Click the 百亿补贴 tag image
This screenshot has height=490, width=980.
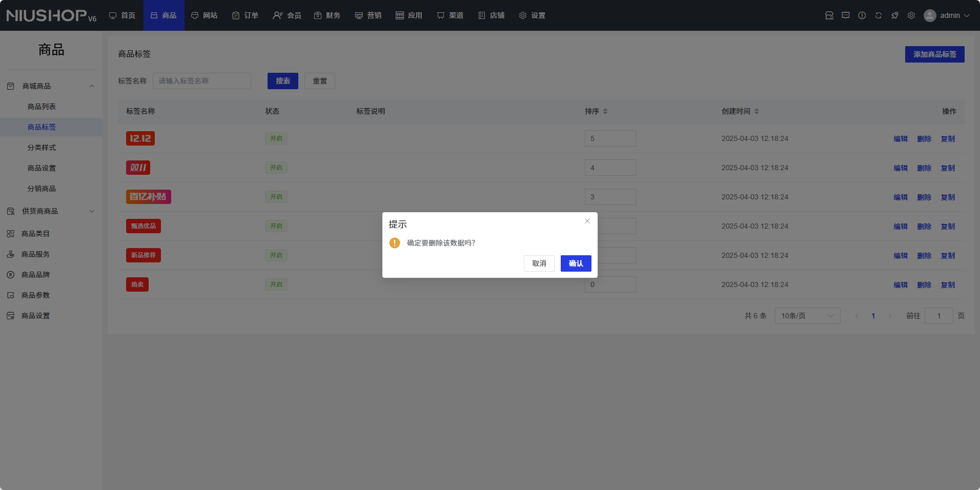click(x=149, y=197)
